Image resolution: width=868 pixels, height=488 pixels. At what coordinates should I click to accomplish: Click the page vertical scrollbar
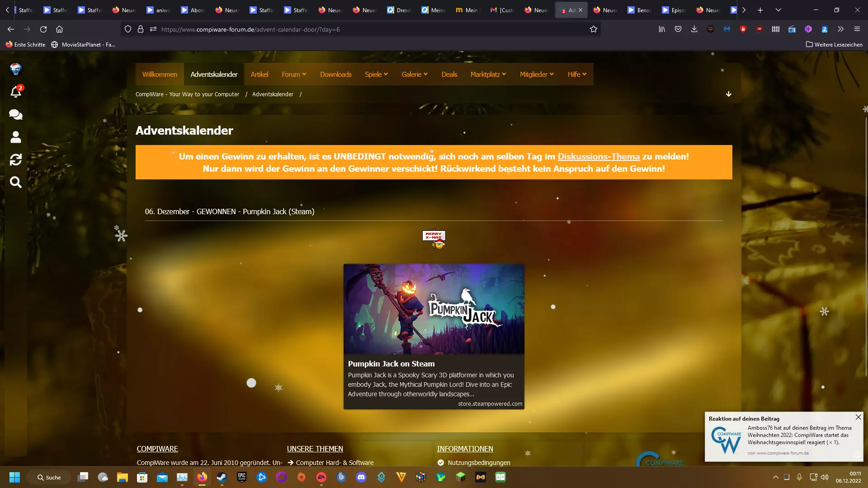866,246
